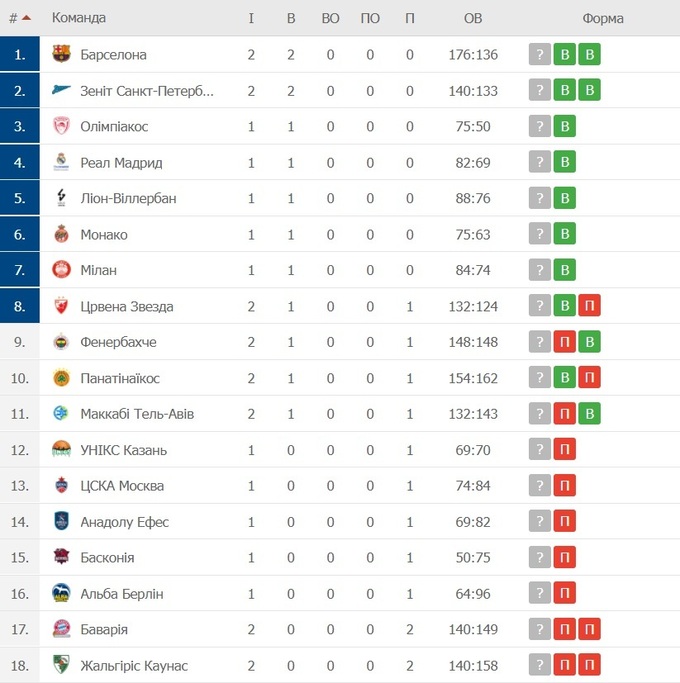The height and width of the screenshot is (683, 680).
Task: Open the Олімпіакос team link
Action: pyautogui.click(x=114, y=127)
